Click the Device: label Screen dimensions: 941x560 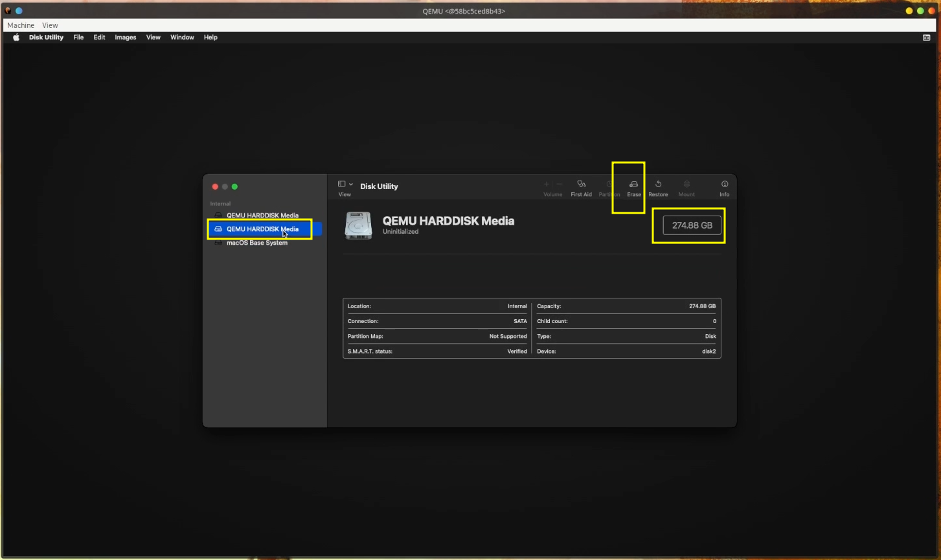[x=547, y=352]
